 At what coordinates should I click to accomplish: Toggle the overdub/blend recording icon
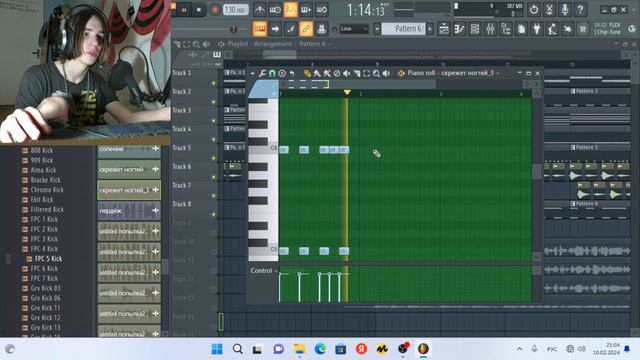coord(306,9)
